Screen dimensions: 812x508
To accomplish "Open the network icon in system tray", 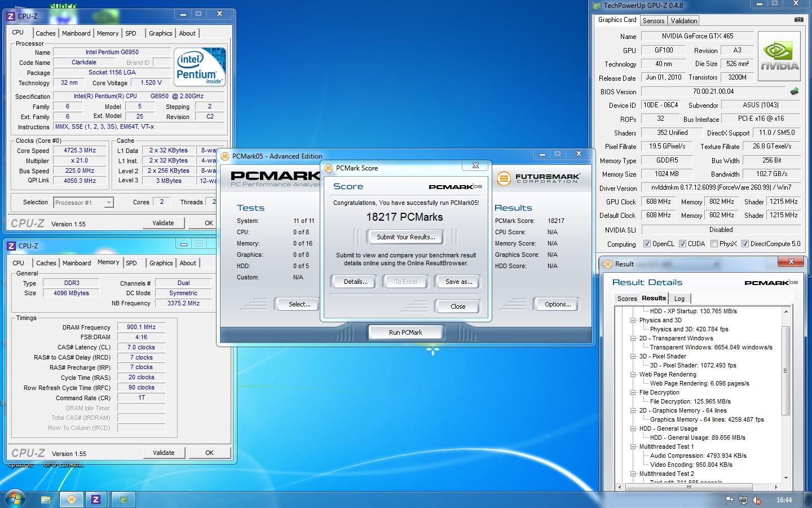I will click(743, 500).
